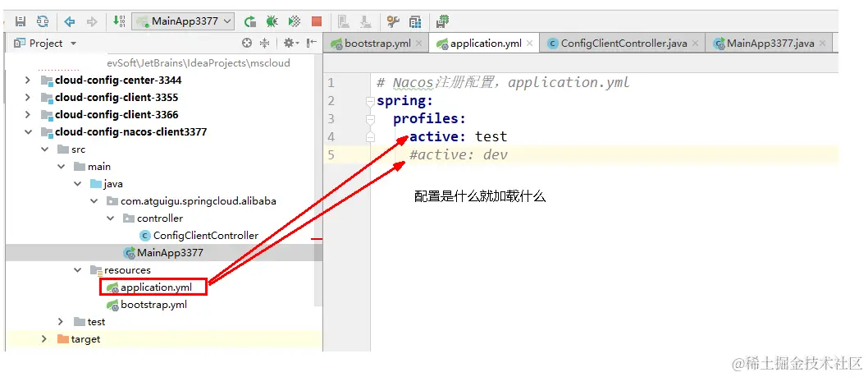Rerun MainApp3377 with the green rerun icon
Screen dimensions: 868x377
[x=250, y=21]
